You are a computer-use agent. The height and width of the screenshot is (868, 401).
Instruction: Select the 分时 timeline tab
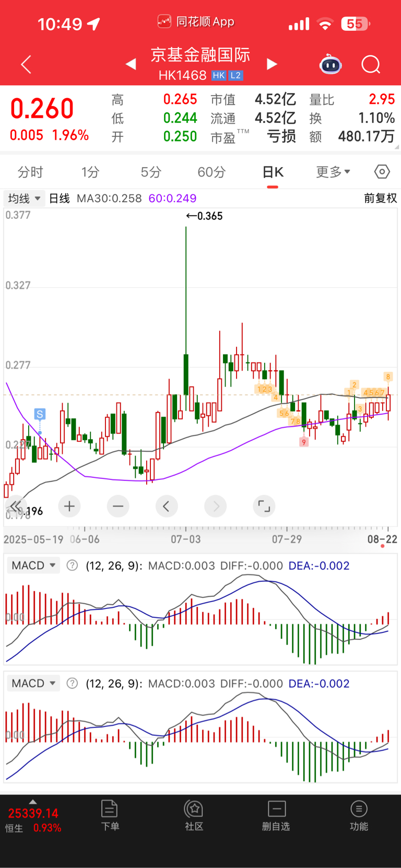tap(30, 172)
